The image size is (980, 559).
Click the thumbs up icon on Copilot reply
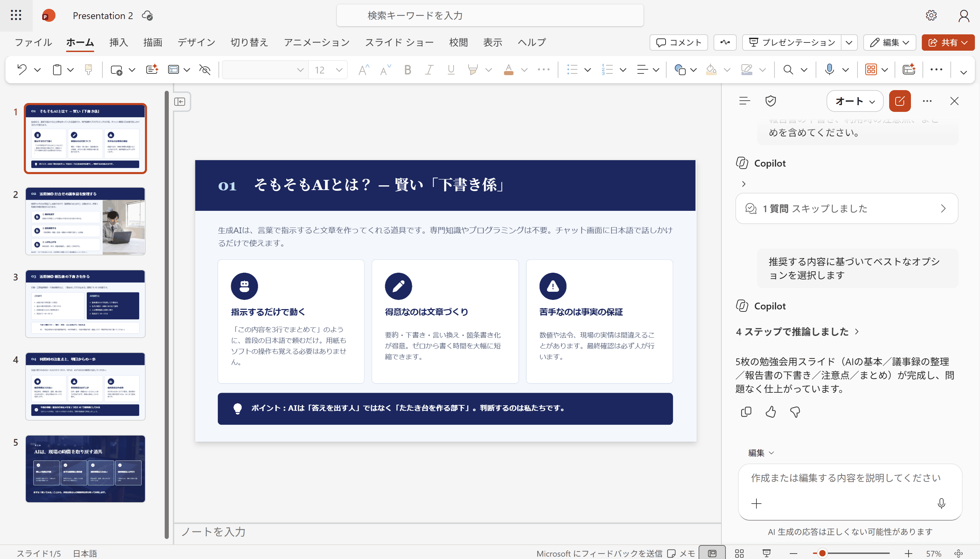coord(771,411)
